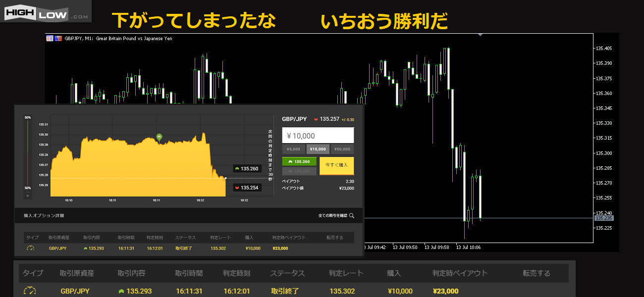Click the 購入オプション詳細 section header
The image size is (644, 297).
tap(44, 216)
